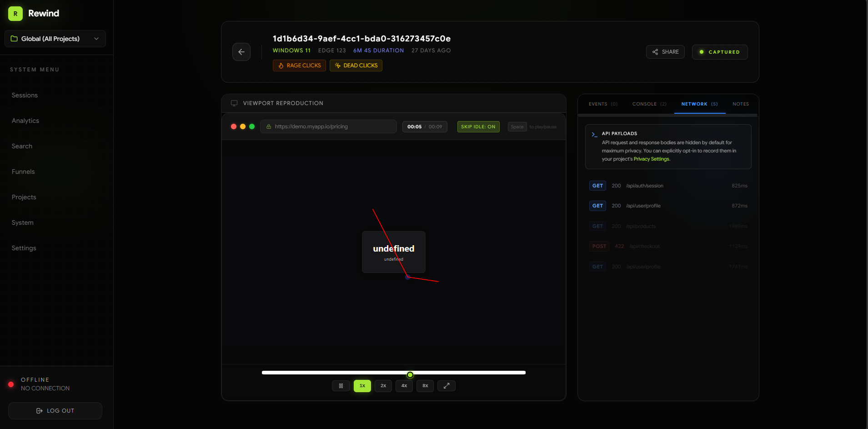Open Projects in the sidebar
The height and width of the screenshot is (429, 868).
24,197
